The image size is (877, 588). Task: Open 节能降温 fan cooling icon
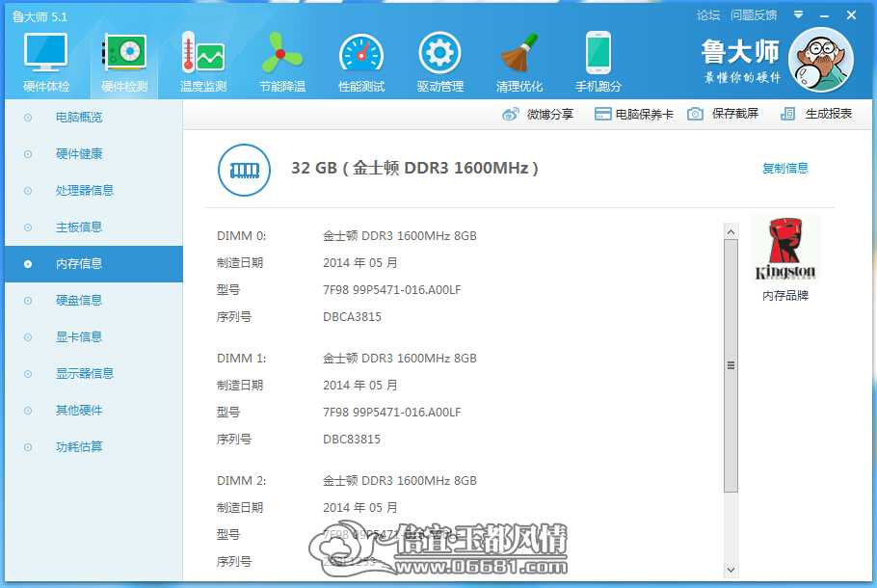(281, 53)
